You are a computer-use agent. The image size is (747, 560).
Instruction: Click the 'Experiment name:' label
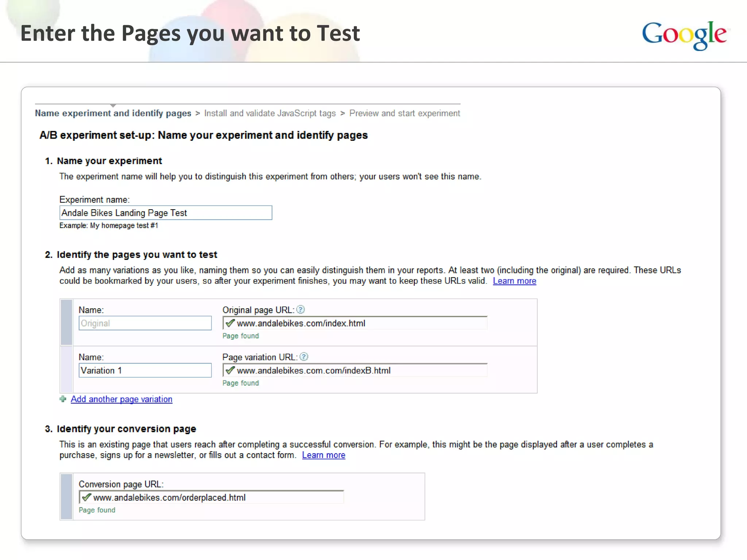point(94,200)
